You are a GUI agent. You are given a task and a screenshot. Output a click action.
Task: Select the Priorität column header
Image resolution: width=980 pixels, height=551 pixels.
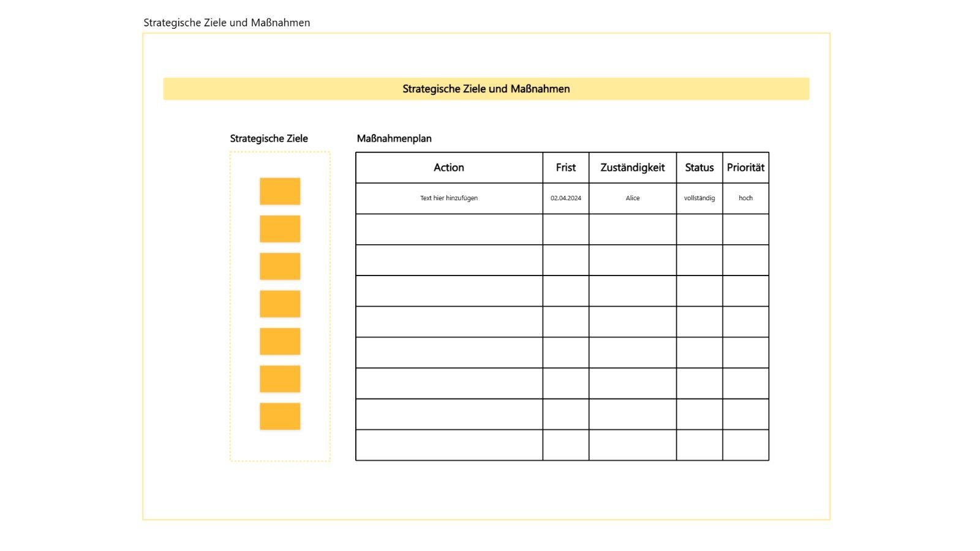point(745,168)
